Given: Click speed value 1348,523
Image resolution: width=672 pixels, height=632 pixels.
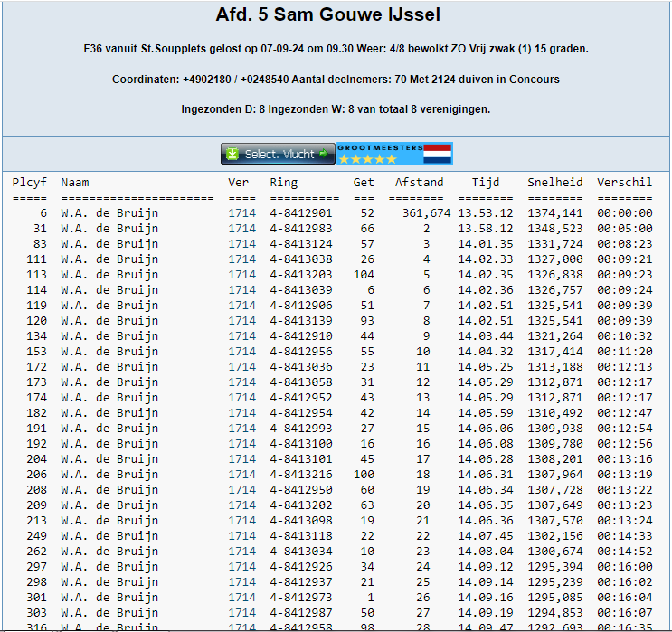Looking at the screenshot, I should 555,229.
